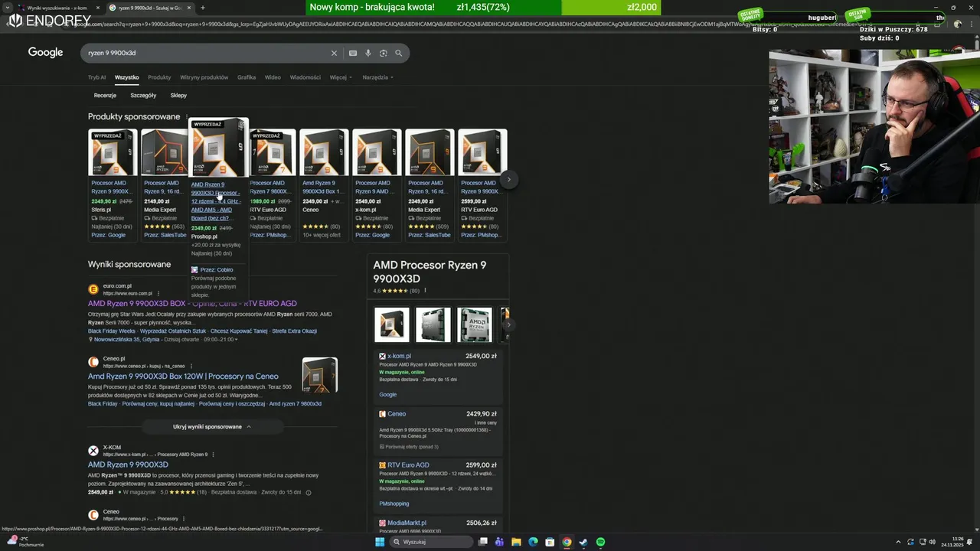Select the Grafika search tab

click(x=247, y=77)
